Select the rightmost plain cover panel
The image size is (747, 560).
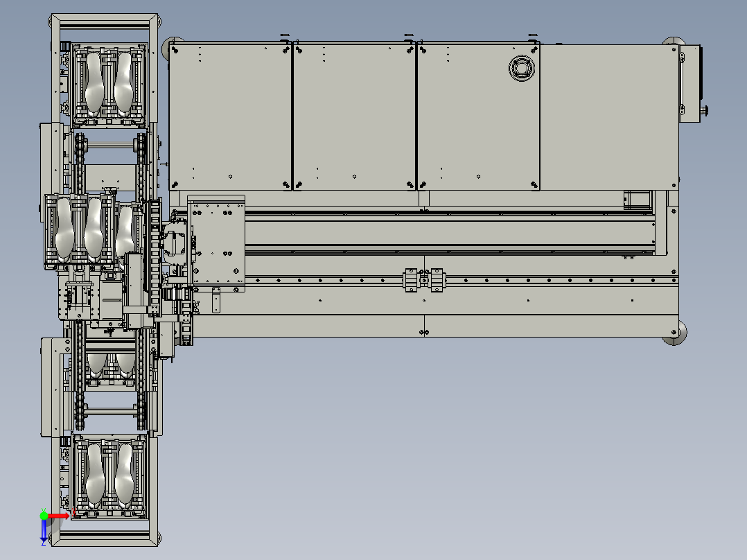pyautogui.click(x=609, y=116)
